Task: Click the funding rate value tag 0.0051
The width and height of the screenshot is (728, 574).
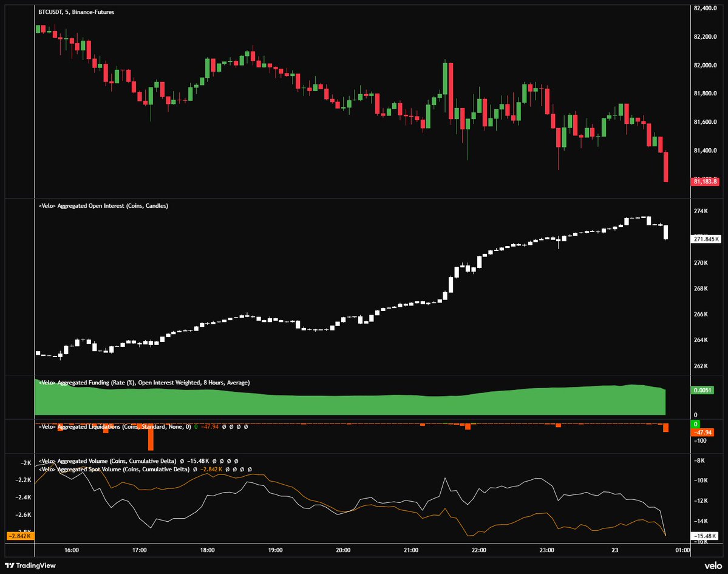Action: (x=703, y=390)
